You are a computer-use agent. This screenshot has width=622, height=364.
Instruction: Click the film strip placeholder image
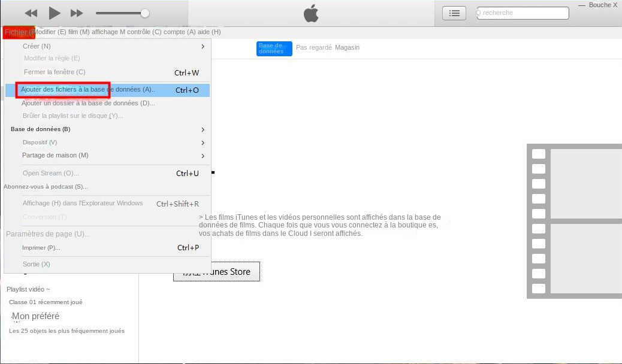pos(574,221)
